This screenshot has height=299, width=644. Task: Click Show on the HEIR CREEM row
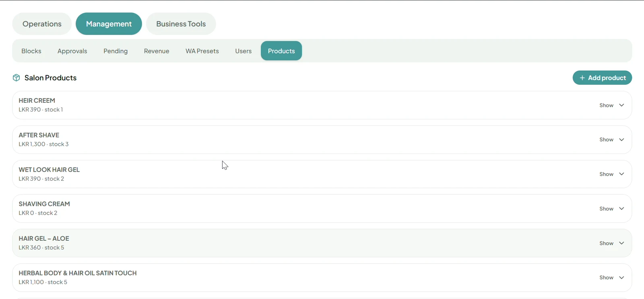pos(606,105)
